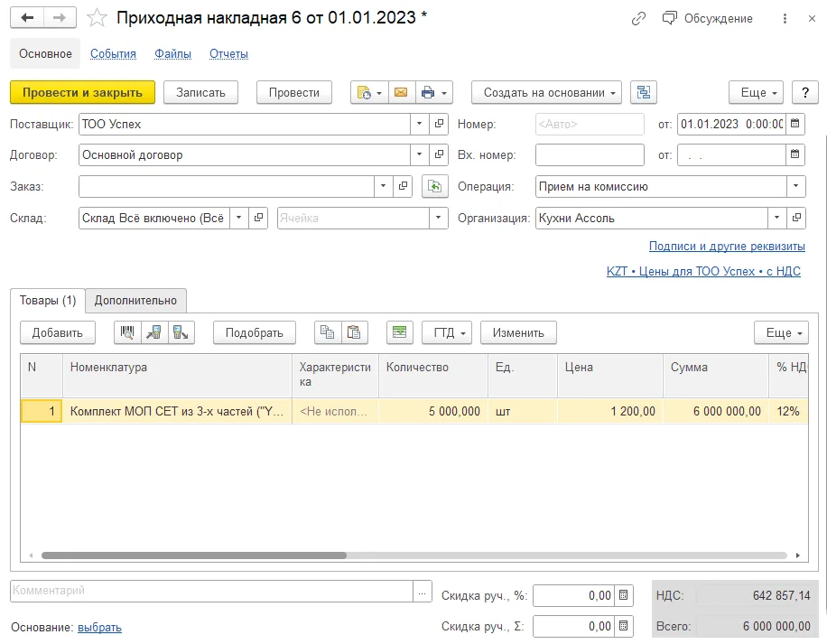This screenshot has width=827, height=644.
Task: Switch to the События tab
Action: point(113,54)
